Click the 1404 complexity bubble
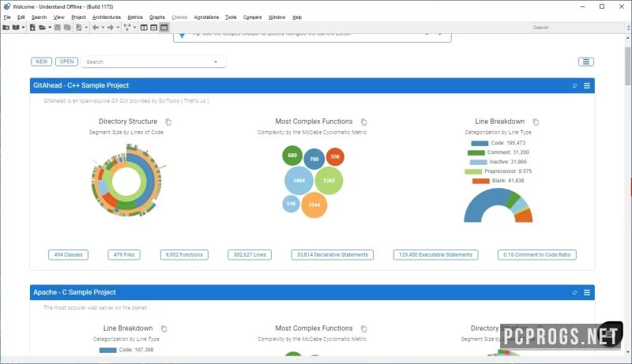The image size is (632, 364). click(x=299, y=181)
